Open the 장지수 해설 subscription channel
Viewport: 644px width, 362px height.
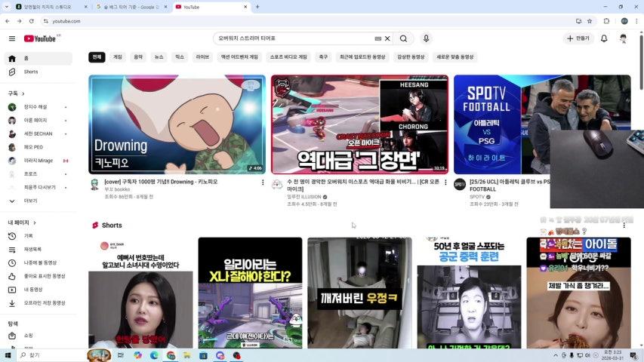[35, 107]
